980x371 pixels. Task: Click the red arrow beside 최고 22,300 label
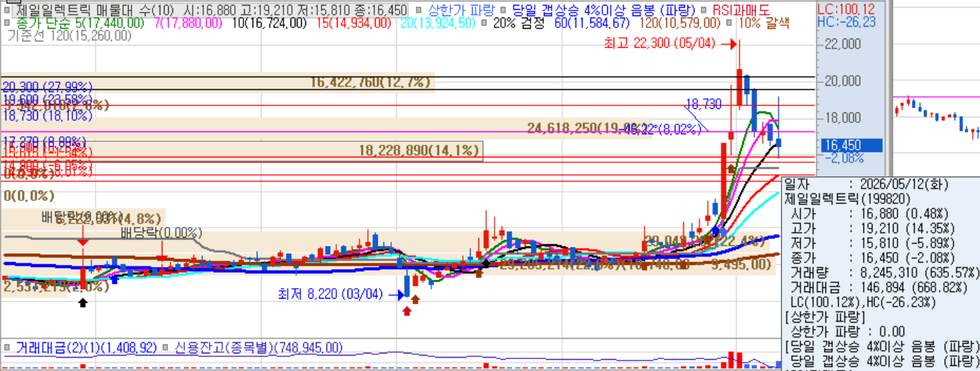[x=729, y=44]
